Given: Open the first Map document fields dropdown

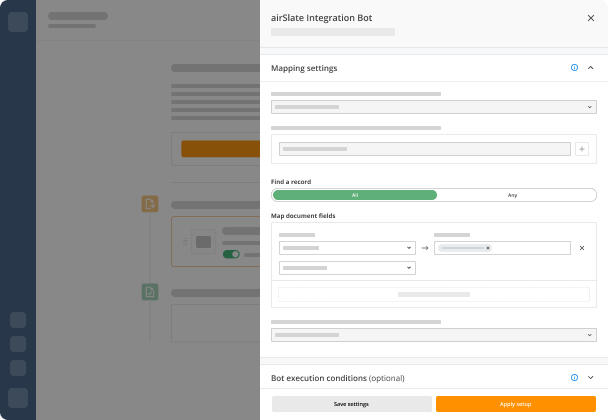Looking at the screenshot, I should (x=347, y=248).
